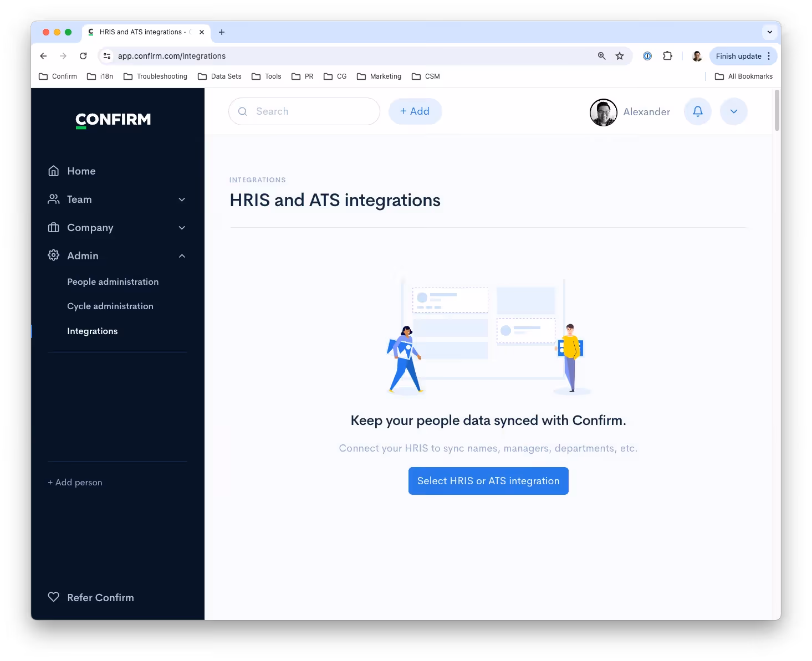This screenshot has width=812, height=661.
Task: Bookmark this page with the star
Action: click(620, 56)
